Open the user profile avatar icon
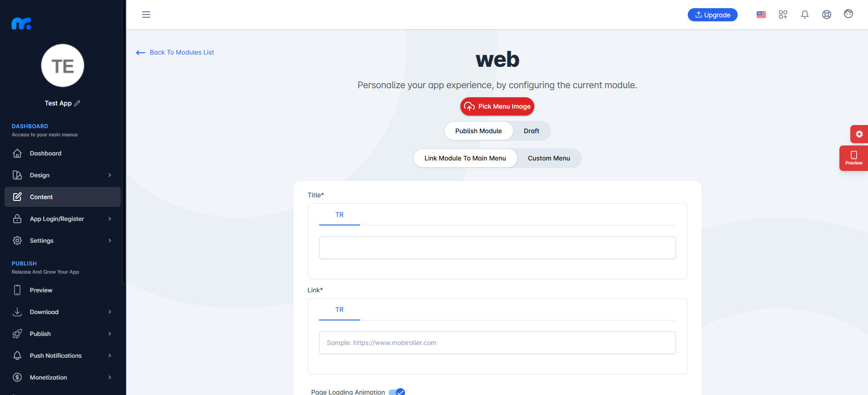This screenshot has height=395, width=868. coord(848,14)
